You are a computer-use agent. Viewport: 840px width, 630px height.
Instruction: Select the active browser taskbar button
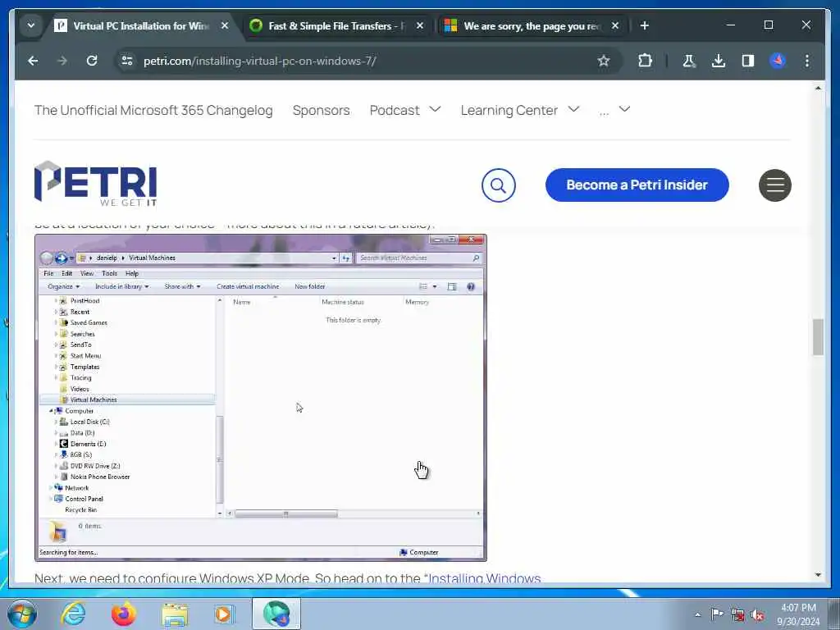tap(276, 614)
